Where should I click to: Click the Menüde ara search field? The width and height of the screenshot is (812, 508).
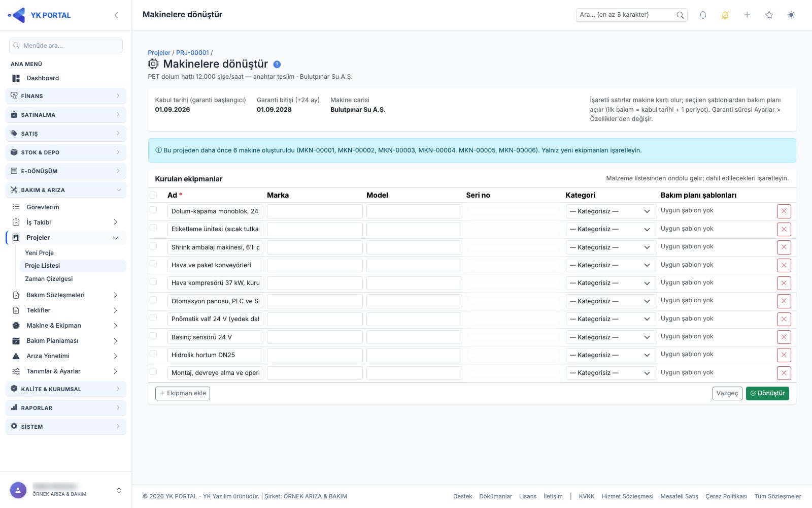66,46
